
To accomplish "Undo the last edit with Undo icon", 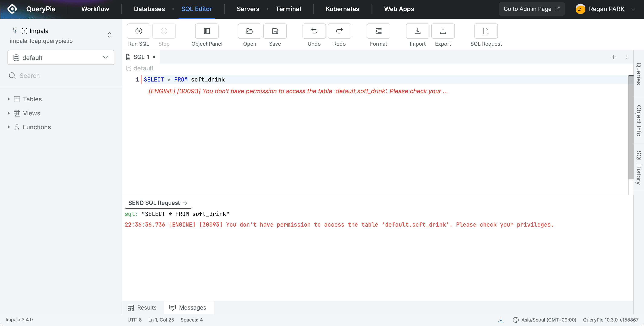I will pos(314,31).
